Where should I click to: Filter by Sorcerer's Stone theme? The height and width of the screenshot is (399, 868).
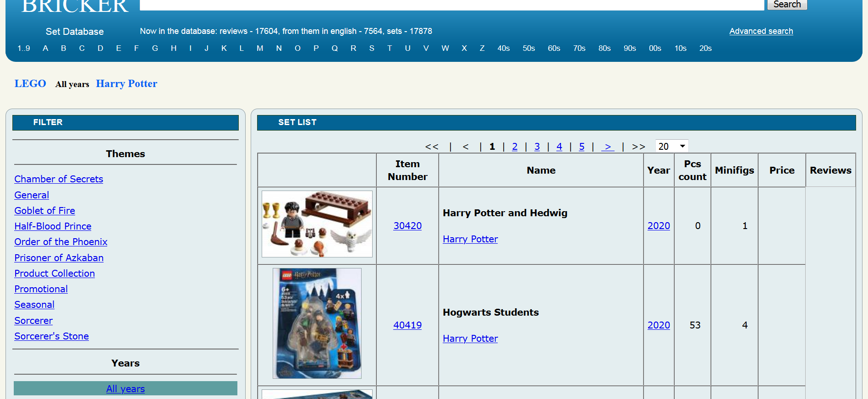pyautogui.click(x=51, y=336)
